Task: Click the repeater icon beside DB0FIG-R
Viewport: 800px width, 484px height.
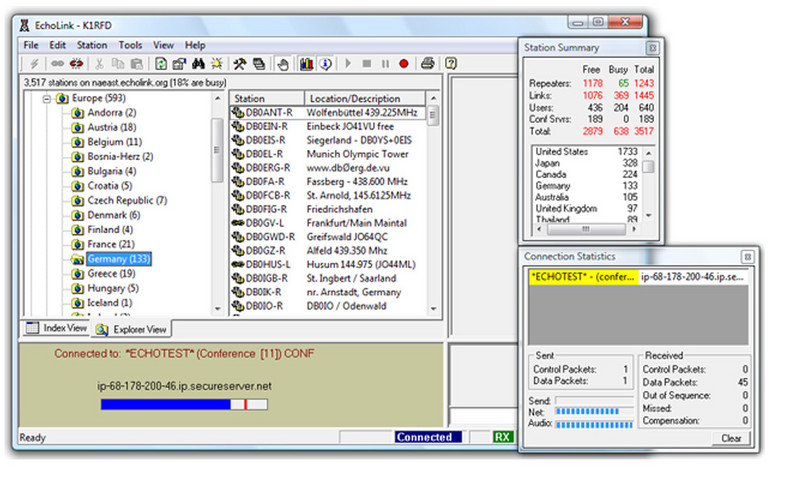Action: point(238,210)
